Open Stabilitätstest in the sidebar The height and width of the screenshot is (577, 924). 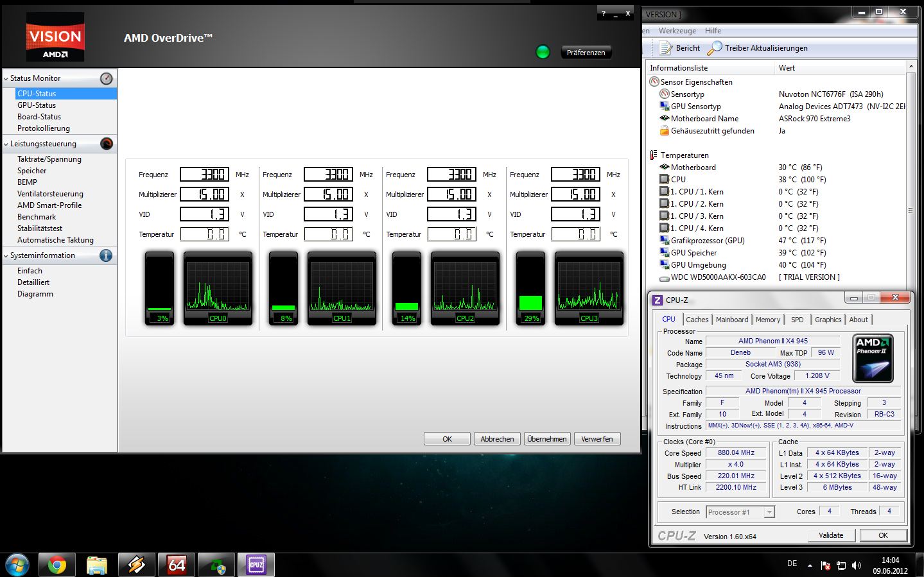pyautogui.click(x=40, y=228)
